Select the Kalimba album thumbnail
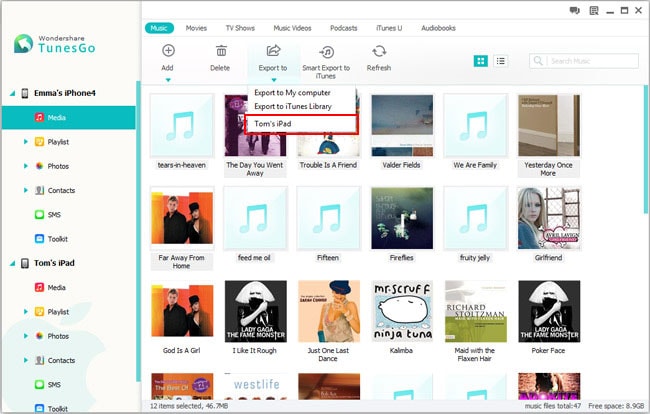650x414 pixels. tap(402, 311)
